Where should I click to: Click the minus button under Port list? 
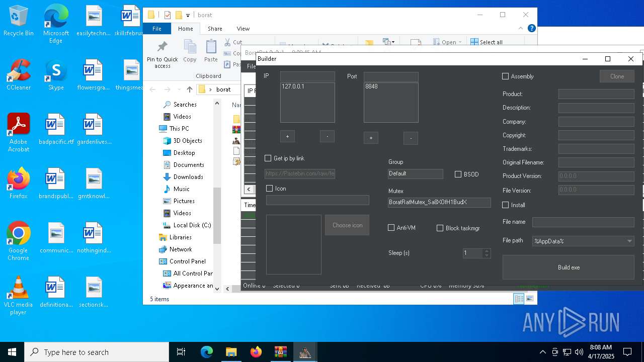point(411,138)
